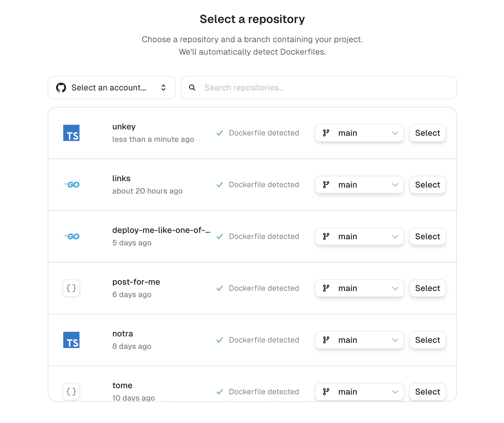The image size is (504, 423).
Task: Expand the branch dropdown for post-for-me
Action: coord(359,288)
